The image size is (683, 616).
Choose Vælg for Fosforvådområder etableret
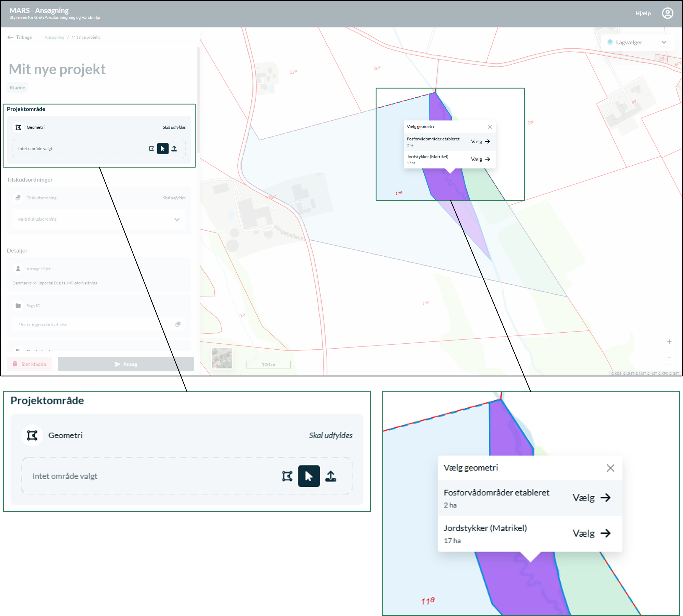click(480, 141)
